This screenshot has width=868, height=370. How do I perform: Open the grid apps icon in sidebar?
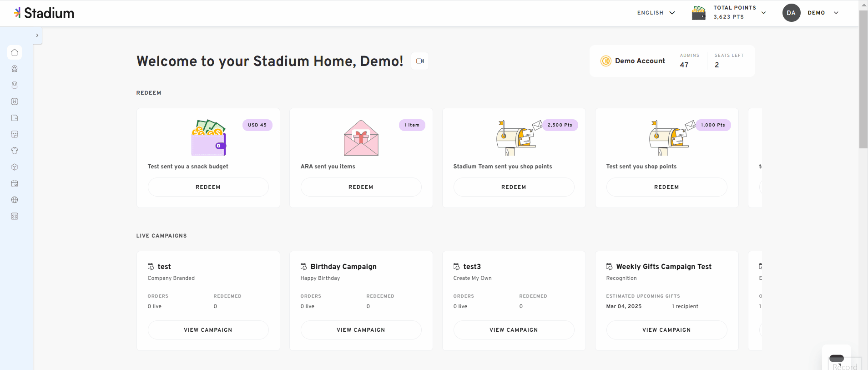click(15, 216)
